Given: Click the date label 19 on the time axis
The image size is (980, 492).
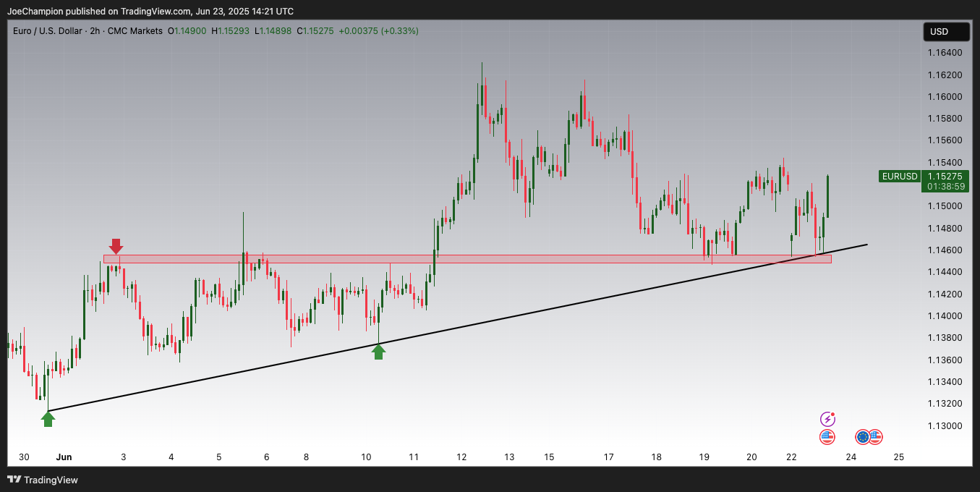Looking at the screenshot, I should click(704, 457).
